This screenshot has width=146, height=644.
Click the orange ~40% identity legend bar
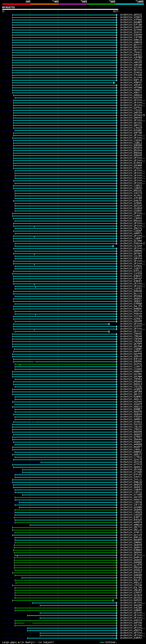coord(45,4)
